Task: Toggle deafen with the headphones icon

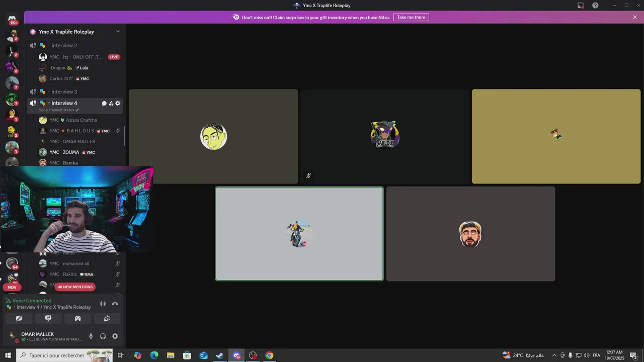Action: (x=103, y=336)
